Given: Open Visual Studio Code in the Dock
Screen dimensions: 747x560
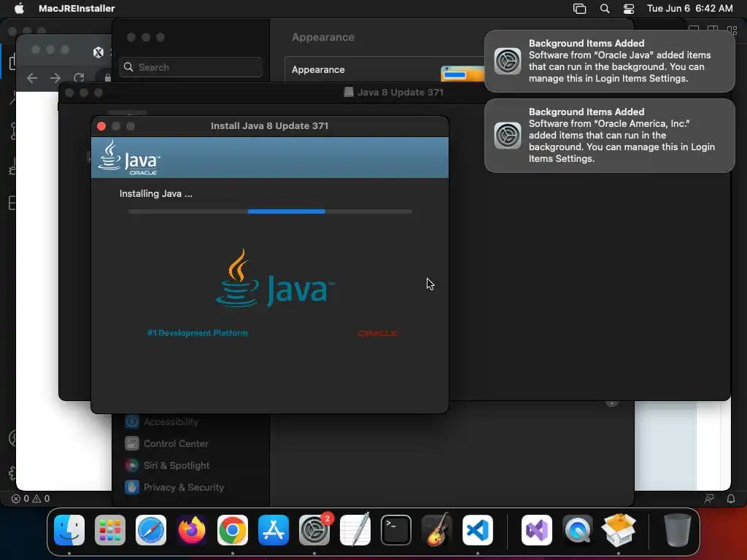Looking at the screenshot, I should (x=477, y=530).
